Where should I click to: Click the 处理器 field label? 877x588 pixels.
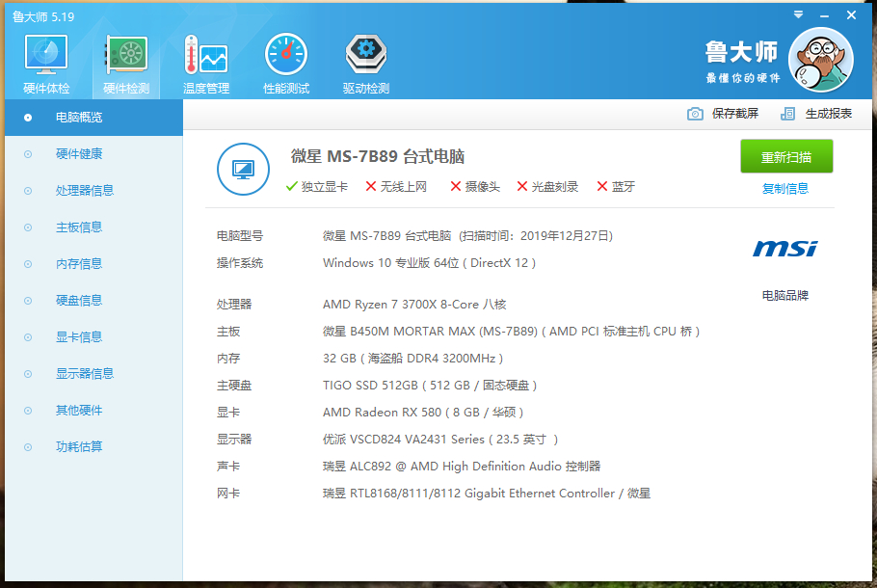coord(234,305)
